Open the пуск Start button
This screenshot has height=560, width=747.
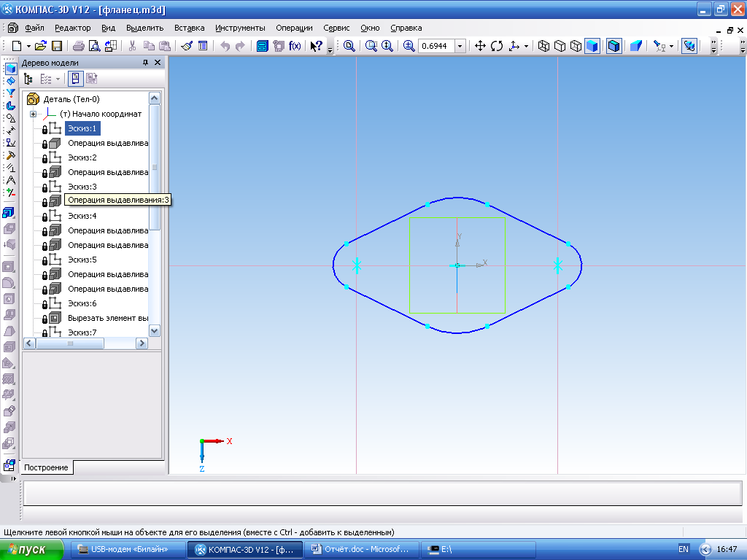(x=31, y=550)
